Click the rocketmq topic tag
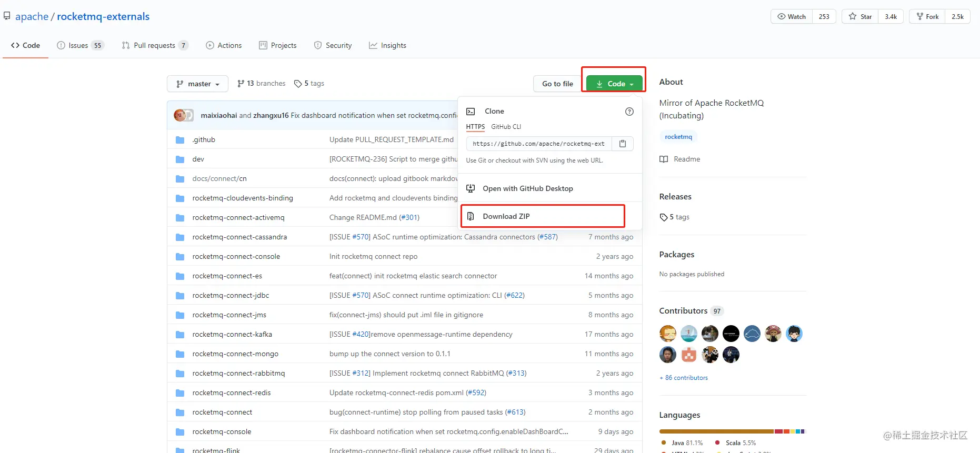This screenshot has width=980, height=453. 678,137
